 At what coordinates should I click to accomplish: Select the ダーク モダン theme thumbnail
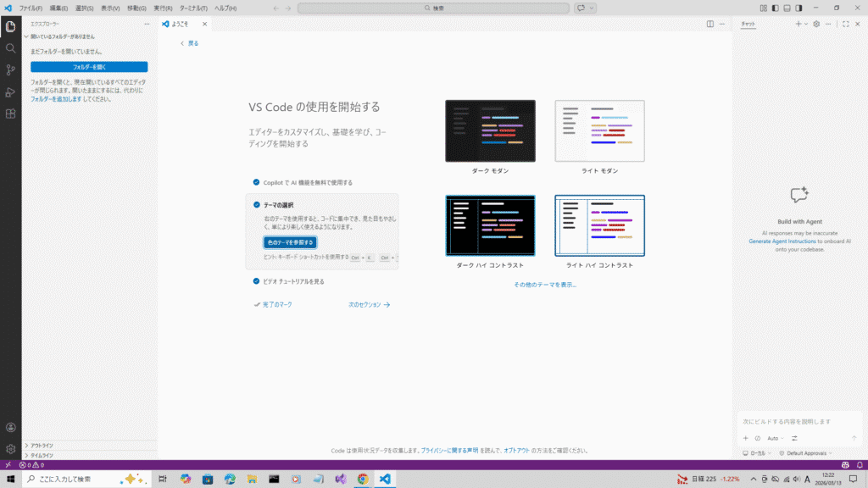490,131
